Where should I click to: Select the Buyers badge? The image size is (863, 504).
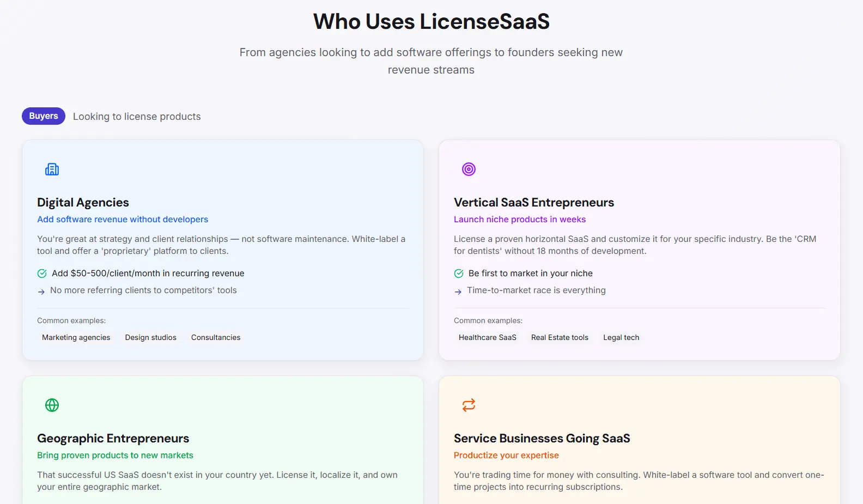point(44,116)
